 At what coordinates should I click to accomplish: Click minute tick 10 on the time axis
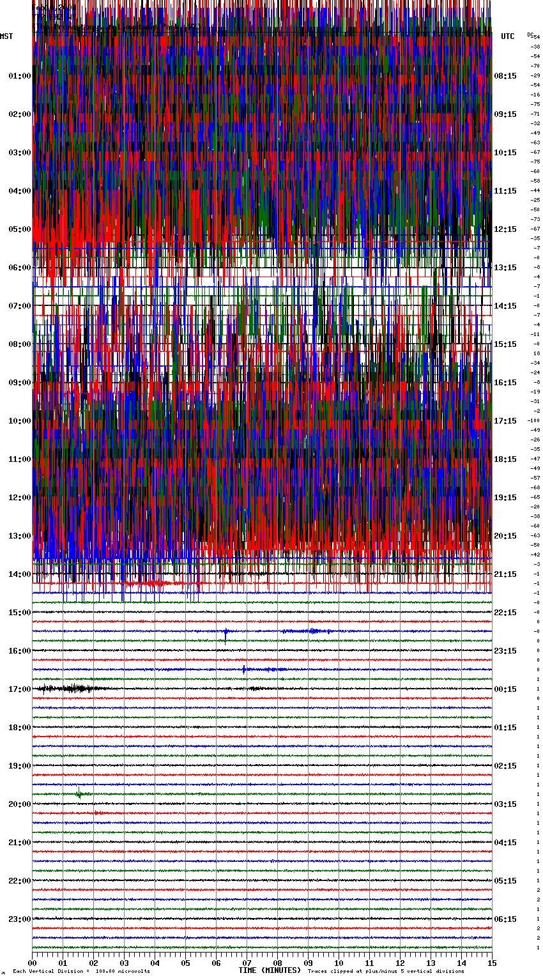tap(339, 963)
